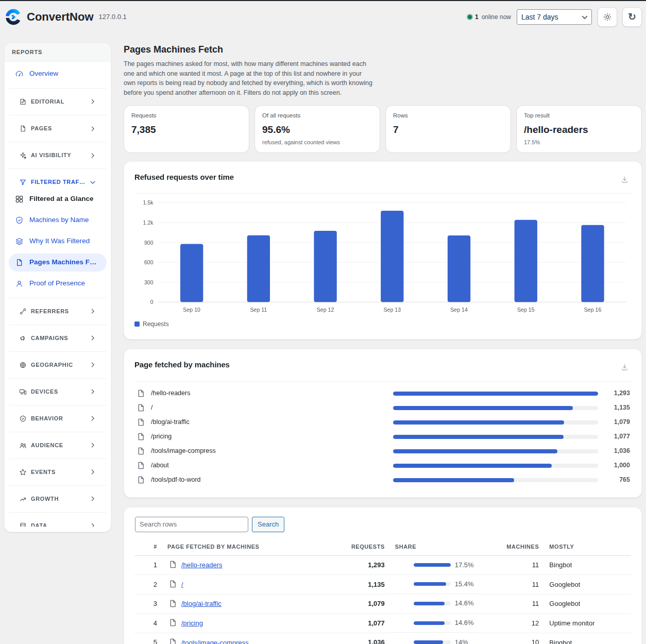The height and width of the screenshot is (644, 646).
Task: Open Why It Was Filtered report
Action: pos(58,241)
